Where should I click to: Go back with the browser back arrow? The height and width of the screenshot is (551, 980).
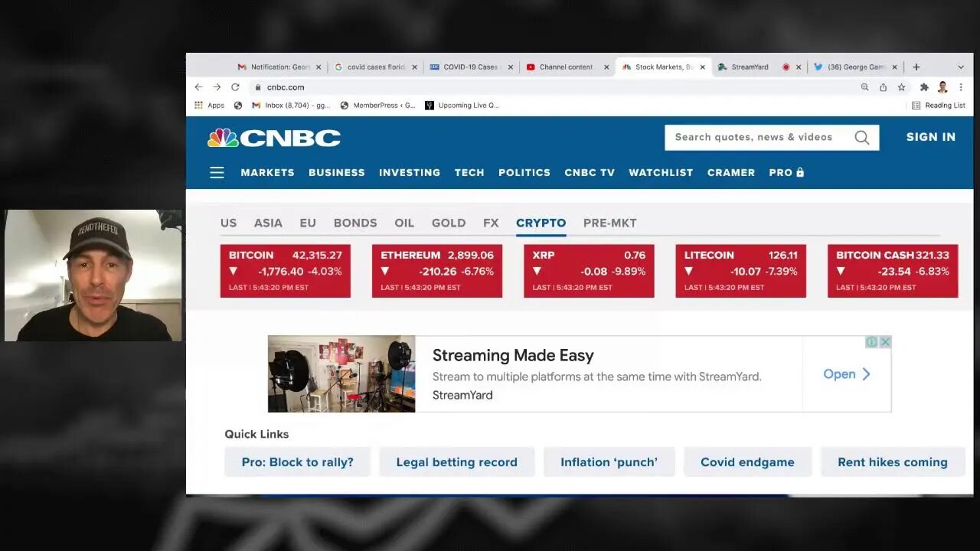coord(198,87)
